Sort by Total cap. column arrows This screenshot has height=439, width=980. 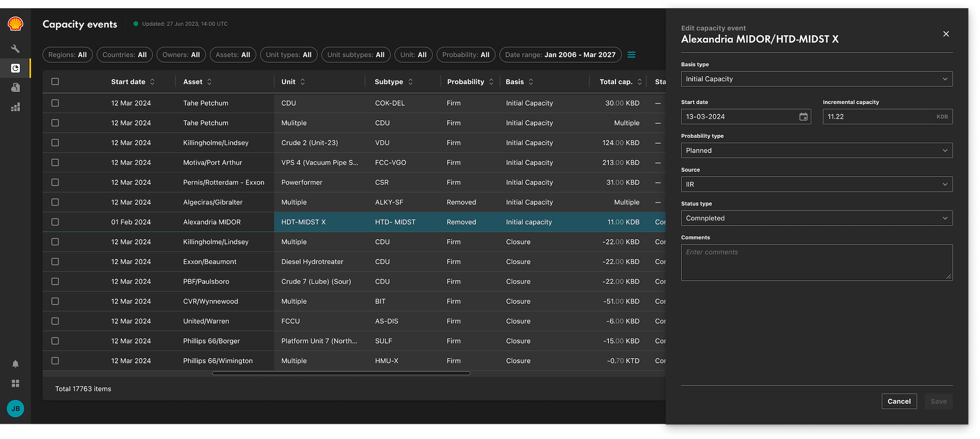coord(640,82)
